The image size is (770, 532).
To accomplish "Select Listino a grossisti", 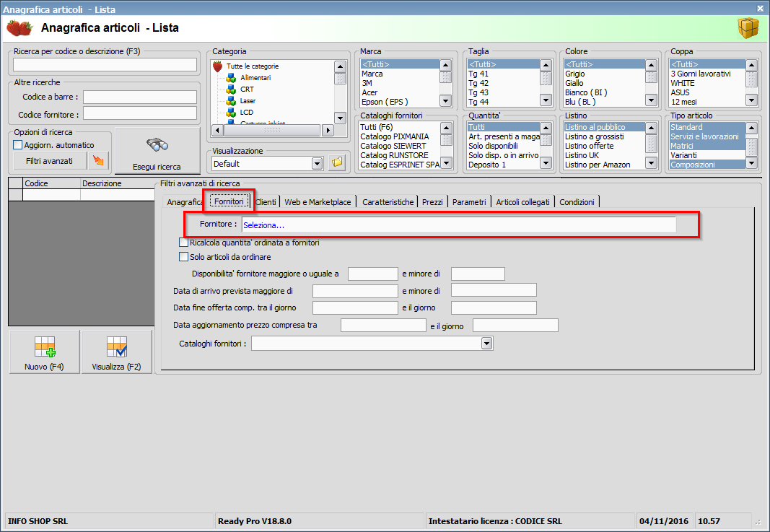I will pyautogui.click(x=594, y=136).
